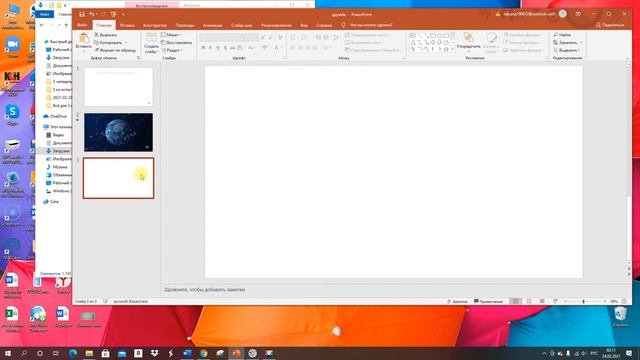Click the account avatar in title bar

[562, 14]
